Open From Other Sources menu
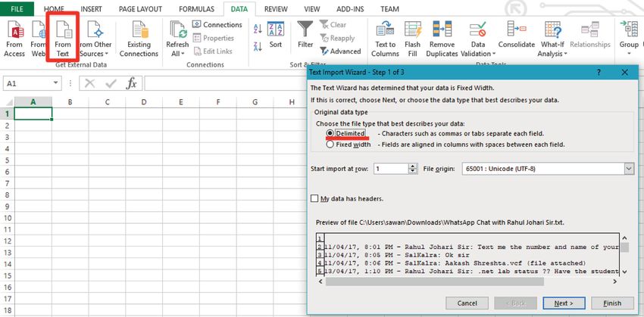Image resolution: width=644 pixels, height=317 pixels. coord(95,39)
